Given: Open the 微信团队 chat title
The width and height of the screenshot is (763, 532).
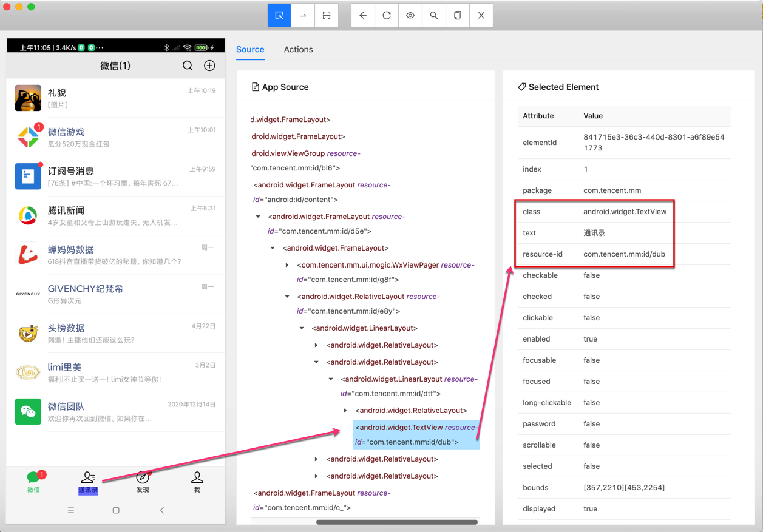Looking at the screenshot, I should pyautogui.click(x=66, y=406).
